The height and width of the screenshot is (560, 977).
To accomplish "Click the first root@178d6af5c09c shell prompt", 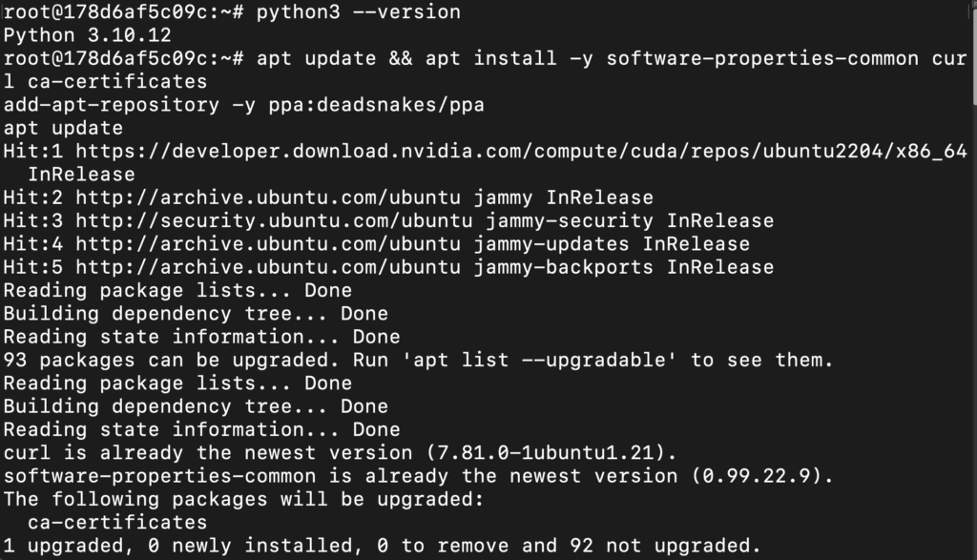I will coord(124,12).
